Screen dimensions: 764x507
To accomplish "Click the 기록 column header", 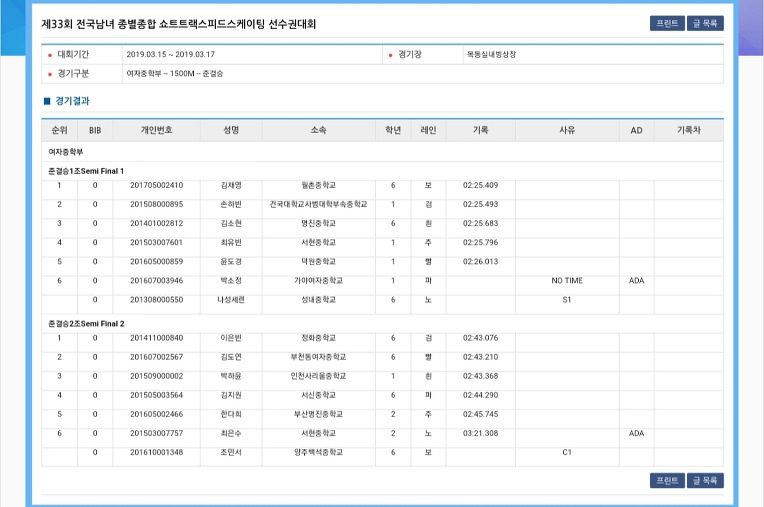I will tap(480, 131).
